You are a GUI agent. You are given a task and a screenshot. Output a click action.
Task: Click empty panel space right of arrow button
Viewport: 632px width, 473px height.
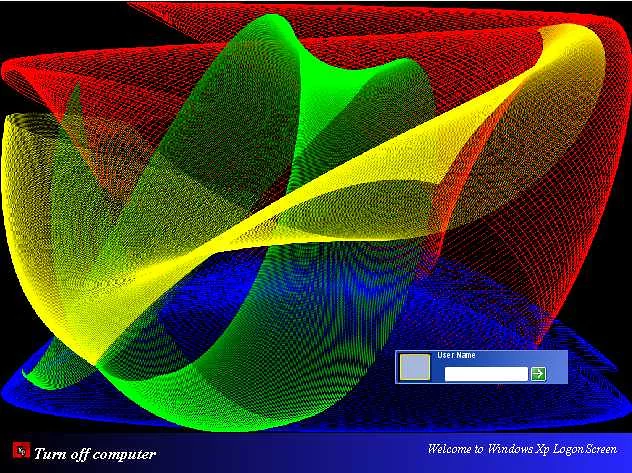pyautogui.click(x=557, y=372)
